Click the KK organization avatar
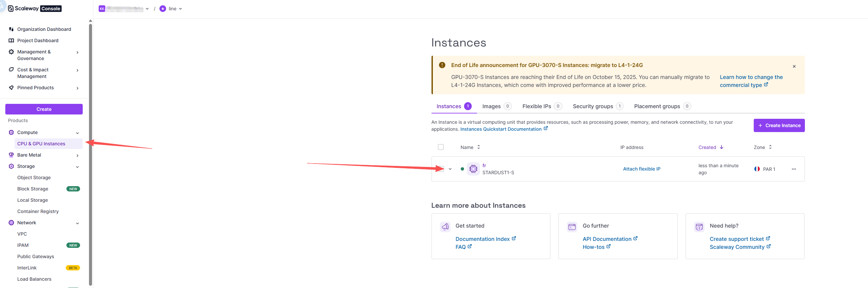Viewport: 868px width, 288px height. click(x=102, y=9)
